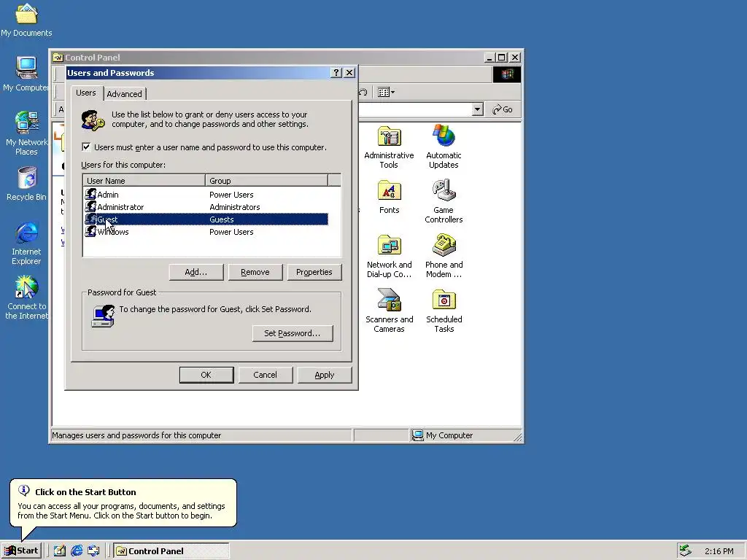Viewport: 747px width, 560px height.
Task: Select Connect to the Internet shortcut
Action: (26, 298)
